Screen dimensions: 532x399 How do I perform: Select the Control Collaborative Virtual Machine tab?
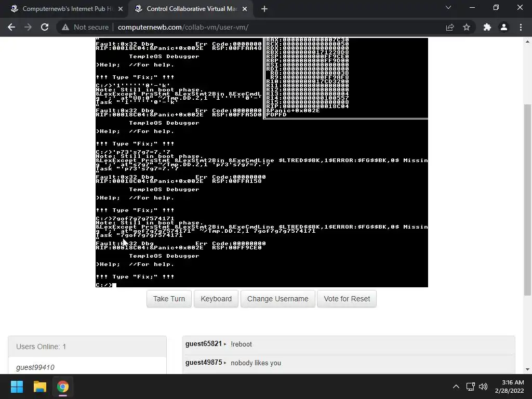(x=190, y=9)
